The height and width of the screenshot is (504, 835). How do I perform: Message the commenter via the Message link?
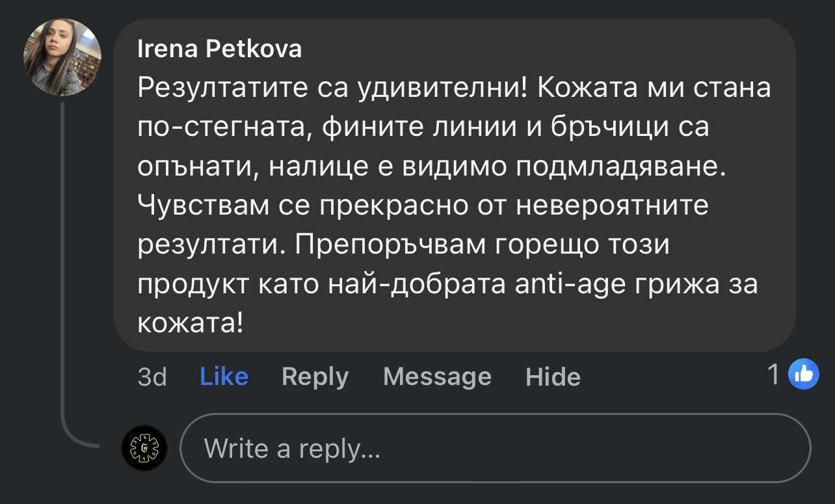coord(437,377)
